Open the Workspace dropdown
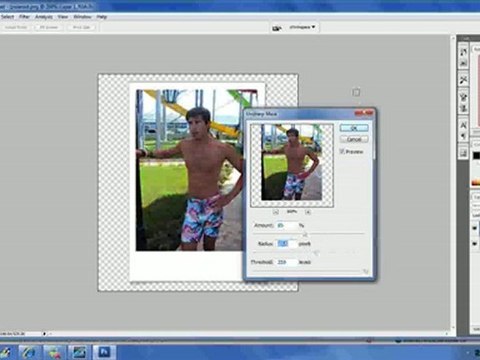The image size is (480, 360). tap(302, 27)
